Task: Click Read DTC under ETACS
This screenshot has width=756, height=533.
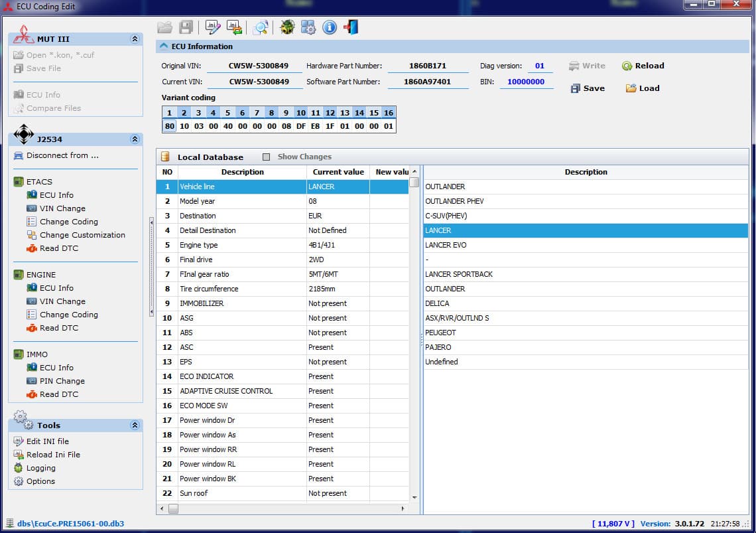Action: coord(58,248)
